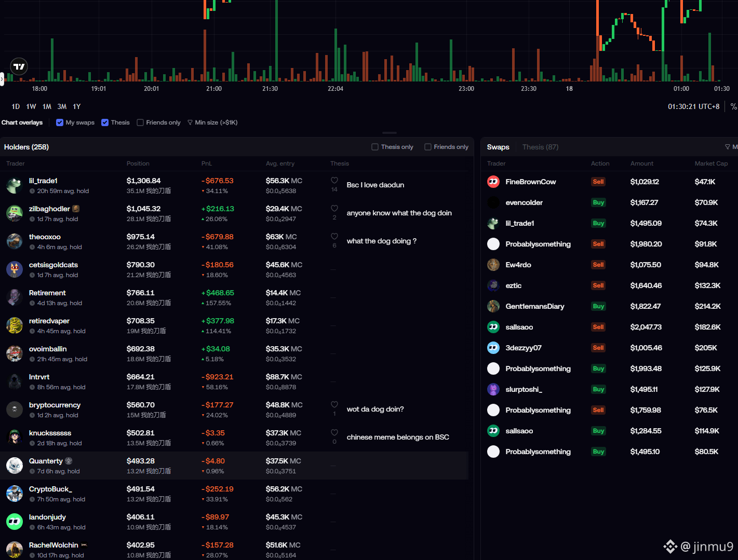Viewport: 738px width, 560px height.
Task: Open slurptoshi_ avatar in Swaps
Action: pyautogui.click(x=493, y=389)
